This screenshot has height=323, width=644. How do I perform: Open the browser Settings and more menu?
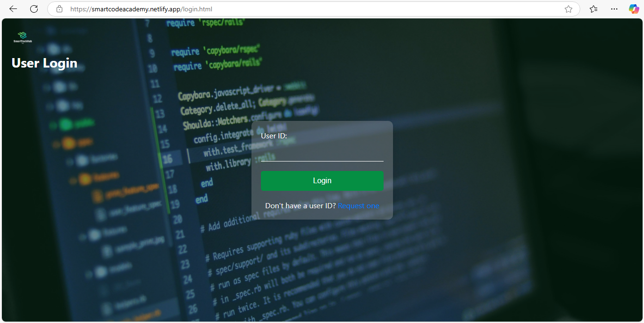click(x=614, y=9)
